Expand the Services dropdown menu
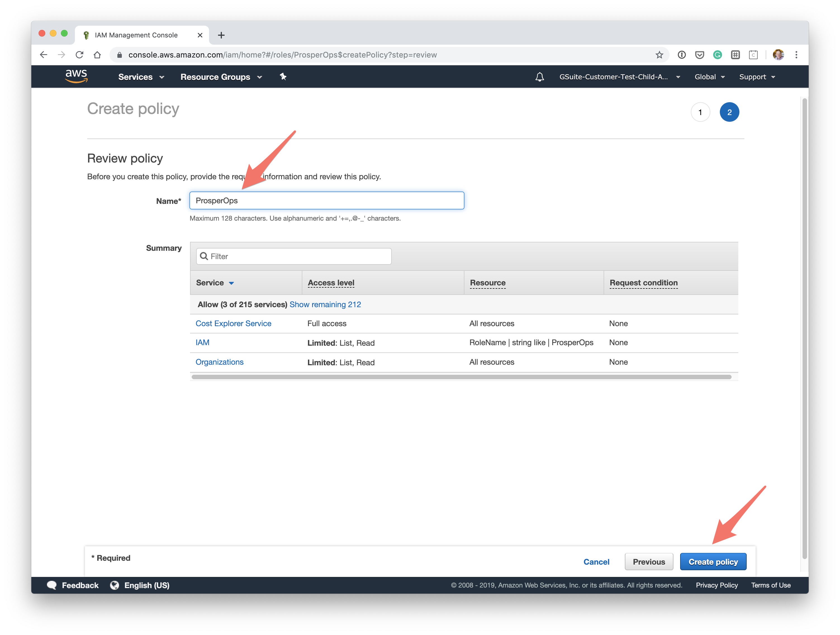This screenshot has height=635, width=840. (x=141, y=77)
